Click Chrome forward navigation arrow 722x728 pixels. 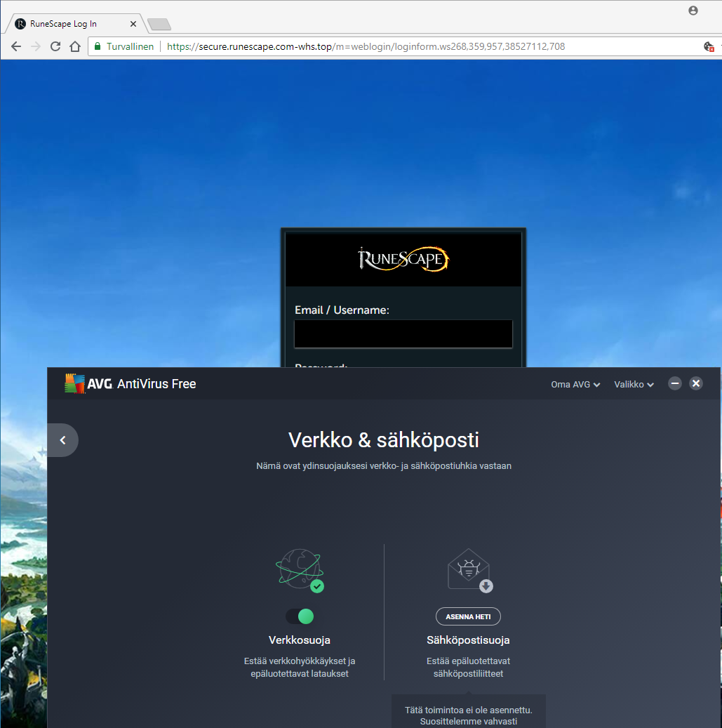click(36, 46)
